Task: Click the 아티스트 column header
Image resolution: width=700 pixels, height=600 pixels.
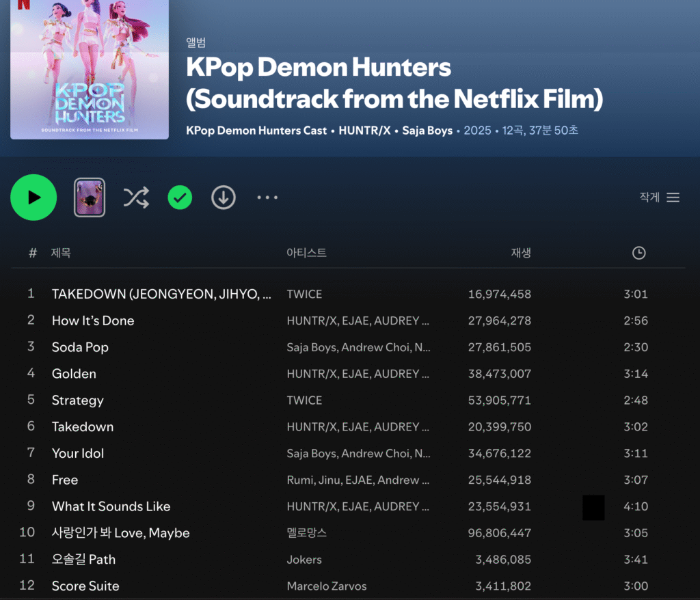Action: click(306, 253)
